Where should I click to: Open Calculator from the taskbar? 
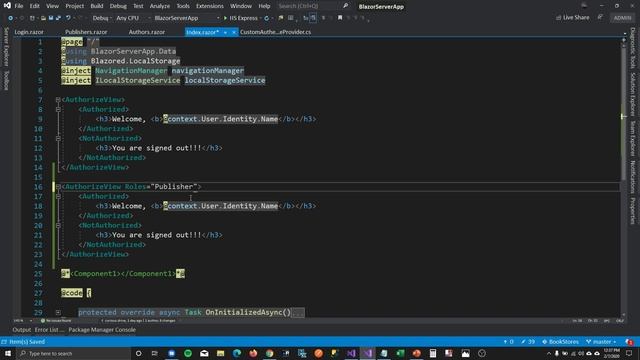point(433,353)
